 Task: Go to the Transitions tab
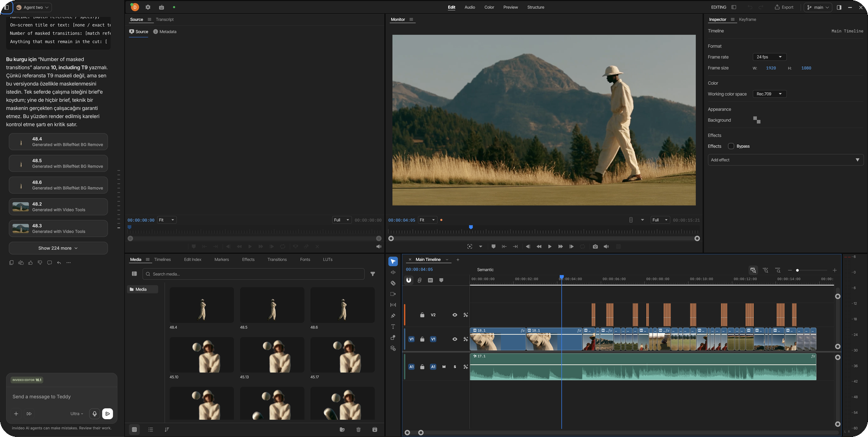coord(277,260)
